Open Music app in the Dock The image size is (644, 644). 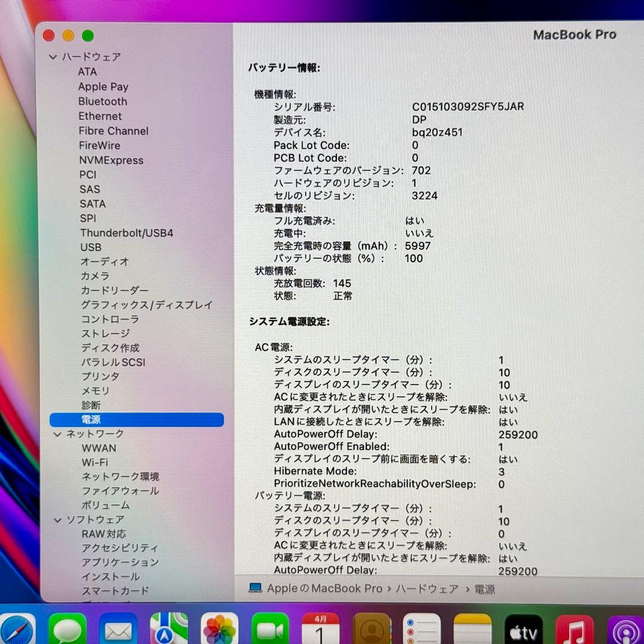574,629
